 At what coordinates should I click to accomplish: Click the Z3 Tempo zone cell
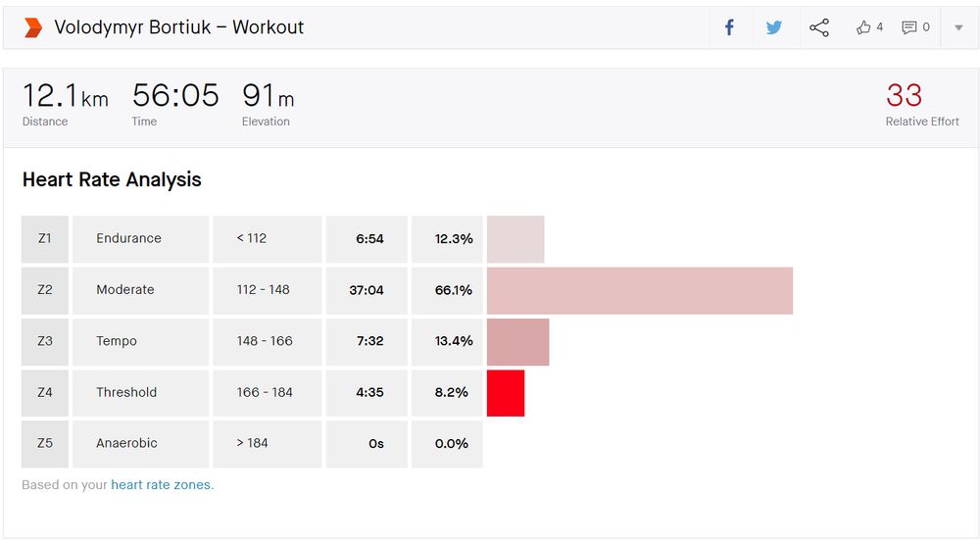[x=140, y=341]
